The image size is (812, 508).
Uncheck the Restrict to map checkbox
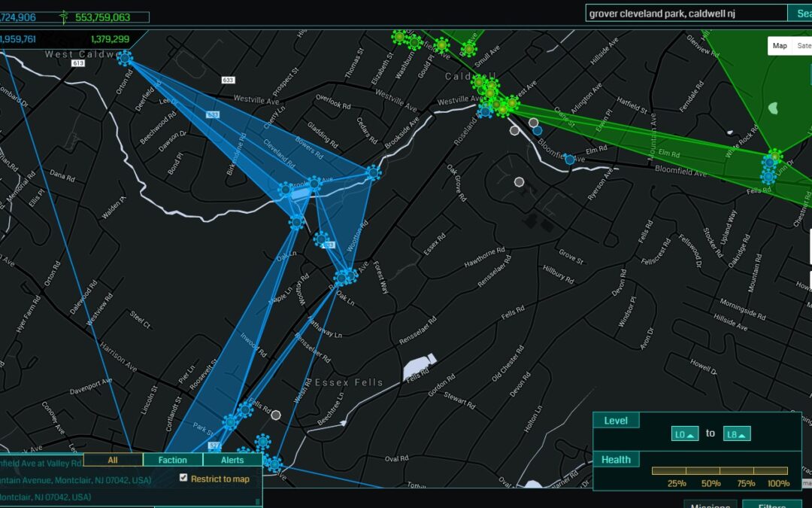point(183,479)
